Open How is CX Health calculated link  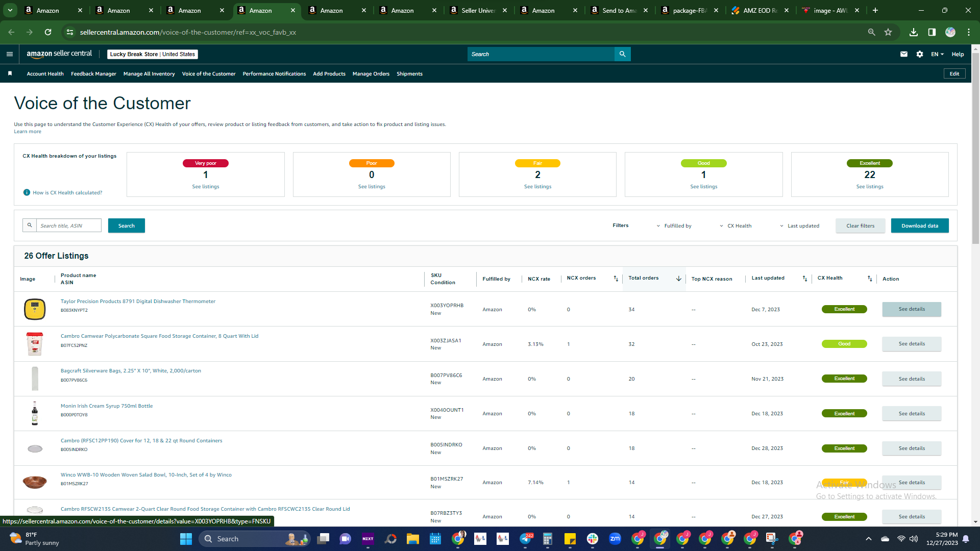(x=67, y=193)
